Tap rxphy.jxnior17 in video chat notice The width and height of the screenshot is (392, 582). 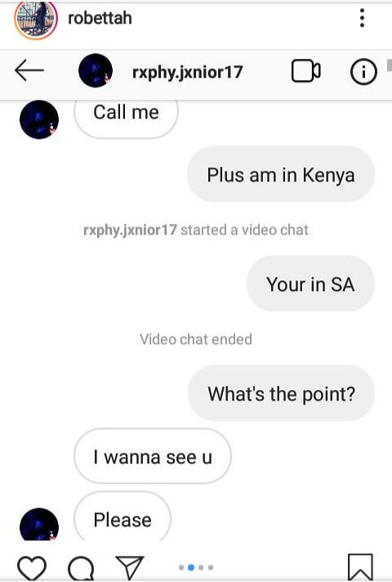click(130, 230)
